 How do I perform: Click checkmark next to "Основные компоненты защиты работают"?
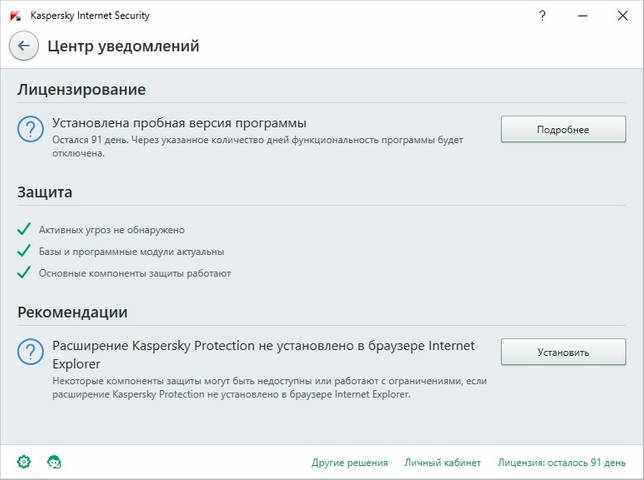(x=24, y=272)
